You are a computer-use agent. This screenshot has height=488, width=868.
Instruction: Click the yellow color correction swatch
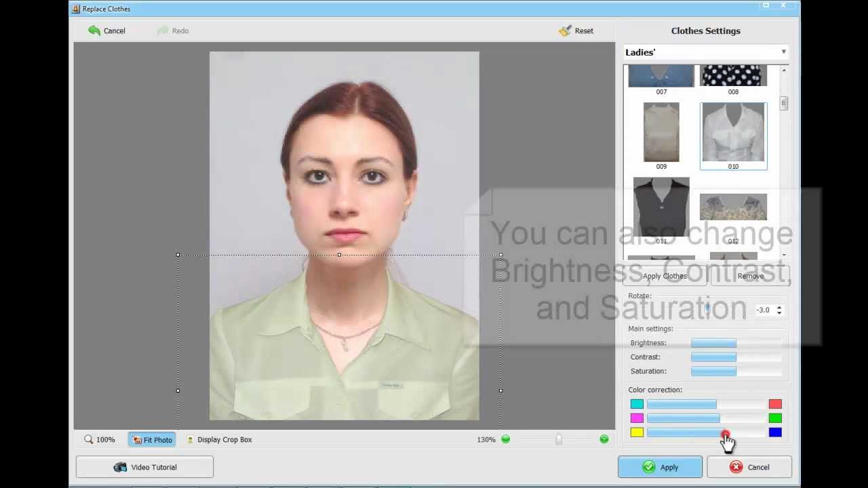point(637,432)
